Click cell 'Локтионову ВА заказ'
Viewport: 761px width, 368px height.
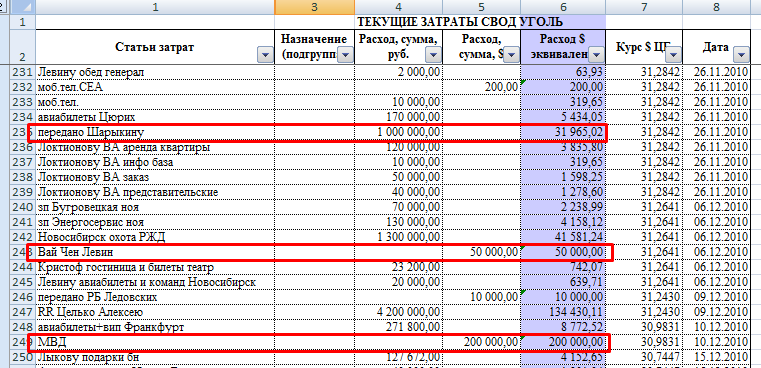coord(155,177)
